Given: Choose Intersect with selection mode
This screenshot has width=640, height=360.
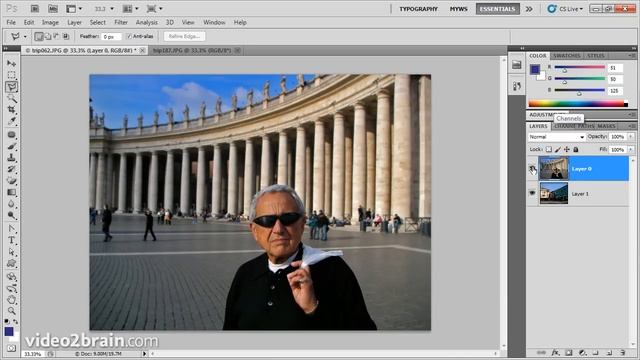Looking at the screenshot, I should (x=65, y=36).
